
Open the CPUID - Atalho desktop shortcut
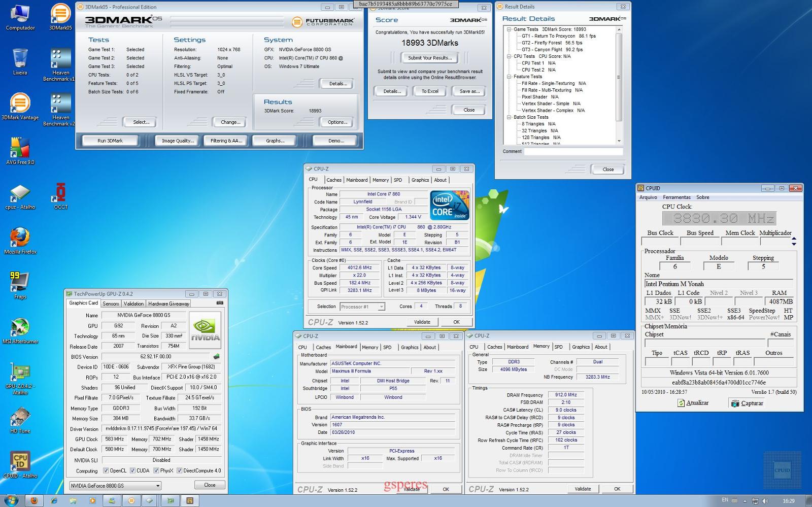click(20, 464)
